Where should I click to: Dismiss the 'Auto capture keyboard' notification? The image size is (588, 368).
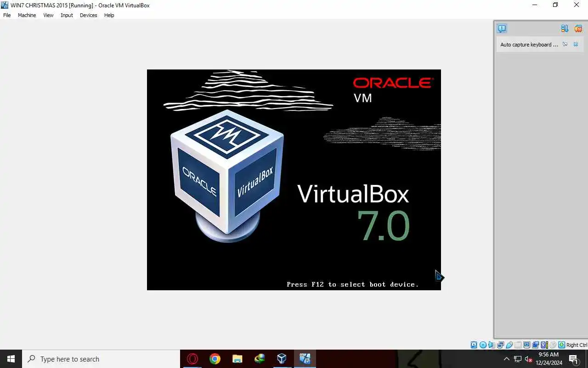click(576, 44)
